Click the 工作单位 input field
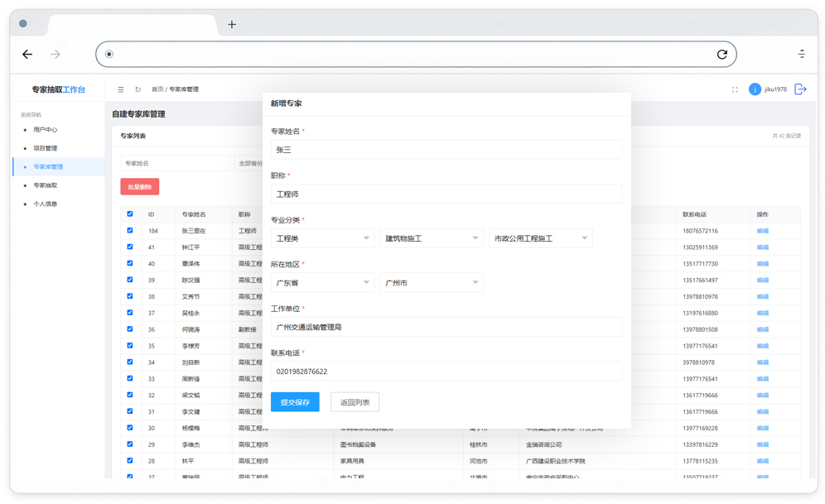825x504 pixels. pos(446,327)
